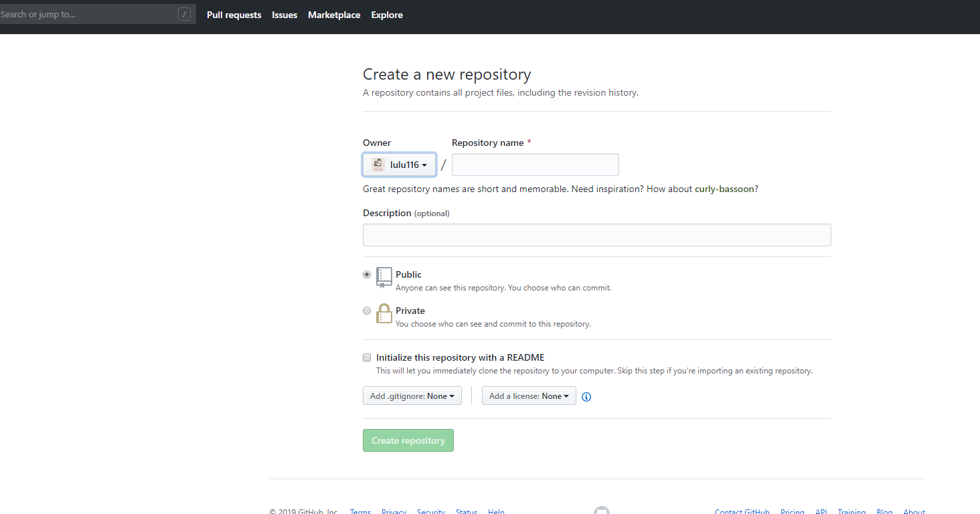Screen dimensions: 980x514
Task: Click the Description (optional) label
Action: [406, 213]
